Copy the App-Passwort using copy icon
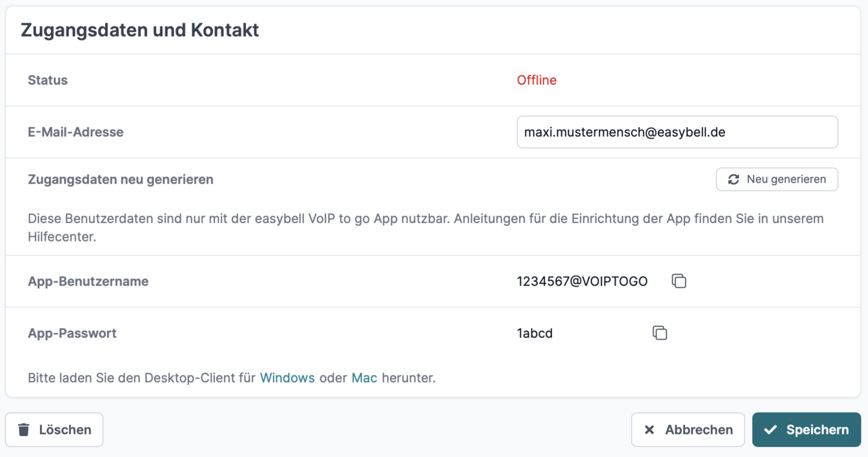The image size is (868, 457). click(x=660, y=333)
